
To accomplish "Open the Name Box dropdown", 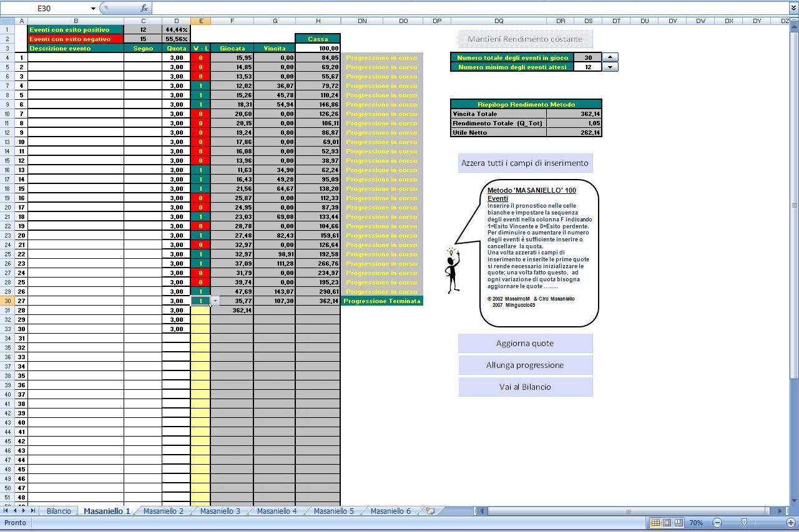I will [x=94, y=8].
